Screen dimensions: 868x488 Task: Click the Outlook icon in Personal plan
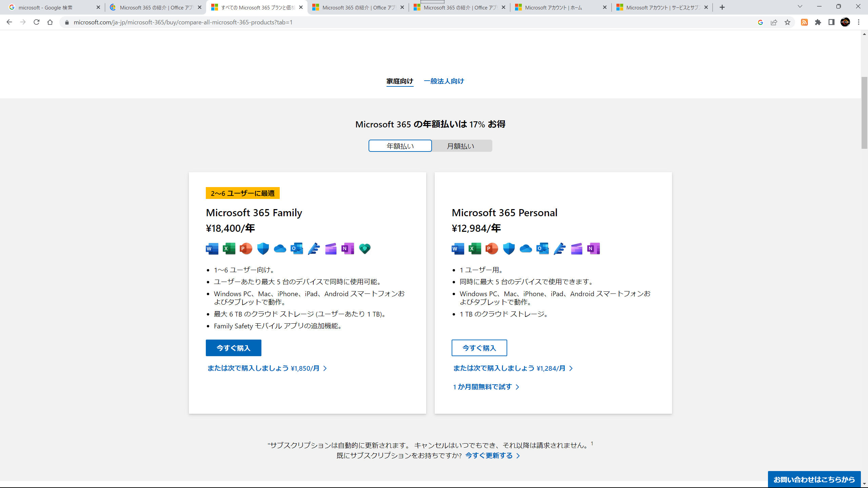543,249
